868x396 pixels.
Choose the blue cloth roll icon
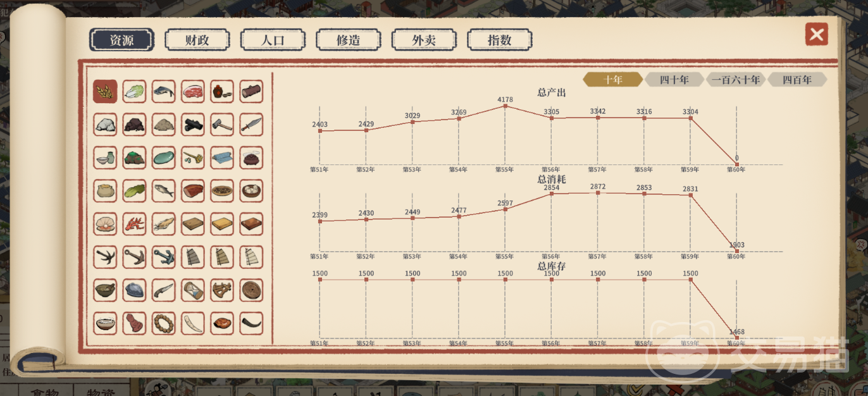pos(222,158)
